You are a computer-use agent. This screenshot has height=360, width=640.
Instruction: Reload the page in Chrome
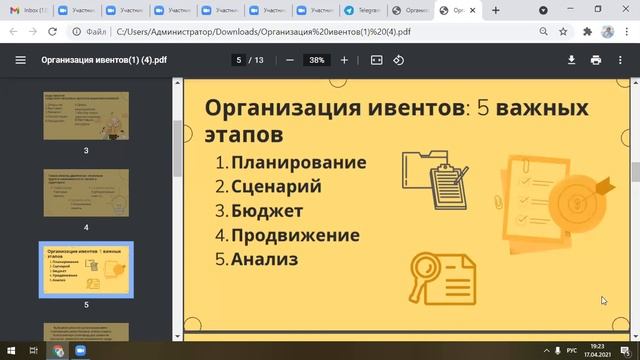pyautogui.click(x=52, y=31)
